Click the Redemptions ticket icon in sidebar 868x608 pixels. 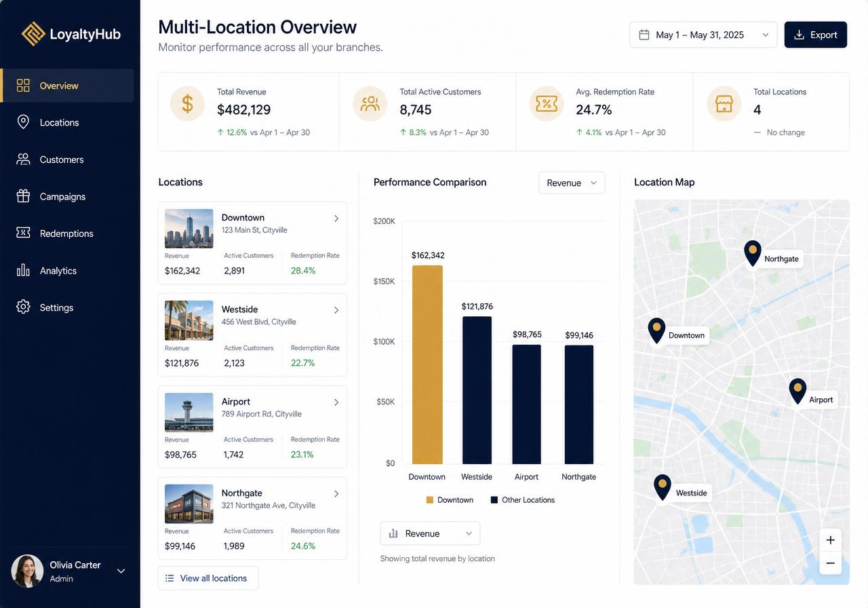23,233
